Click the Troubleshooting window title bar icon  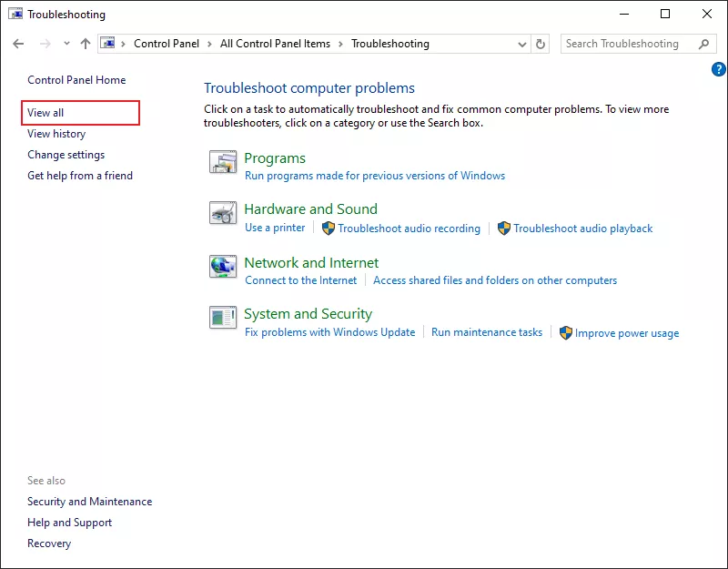[15, 14]
